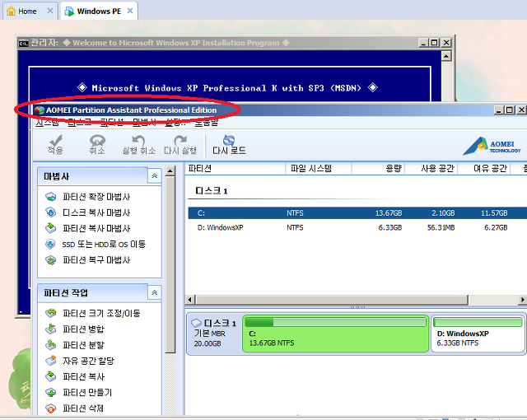Screen dimensions: 527x420
Task: Click the partition list horizontal scrollbar thumb
Action: (x=331, y=300)
